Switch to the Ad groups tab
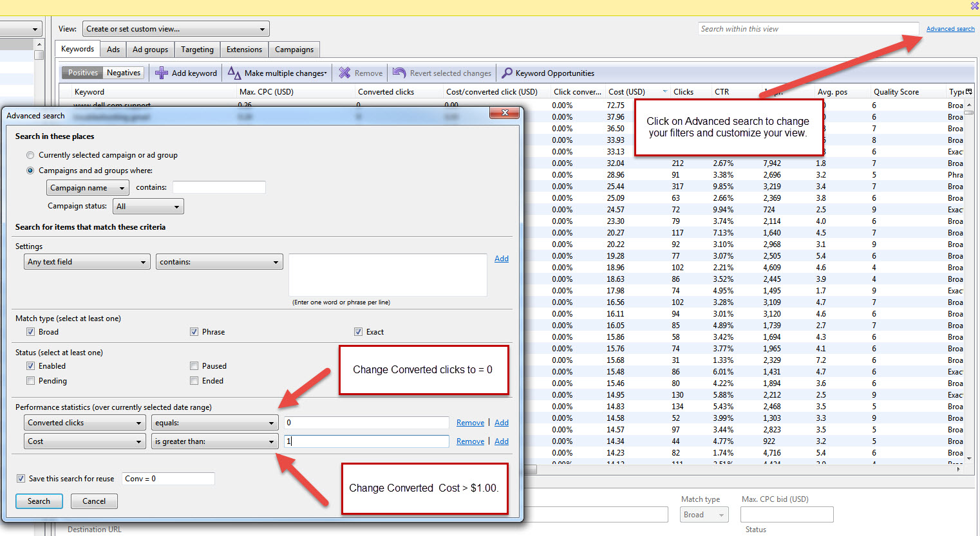Viewport: 980px width, 536px height. (150, 50)
